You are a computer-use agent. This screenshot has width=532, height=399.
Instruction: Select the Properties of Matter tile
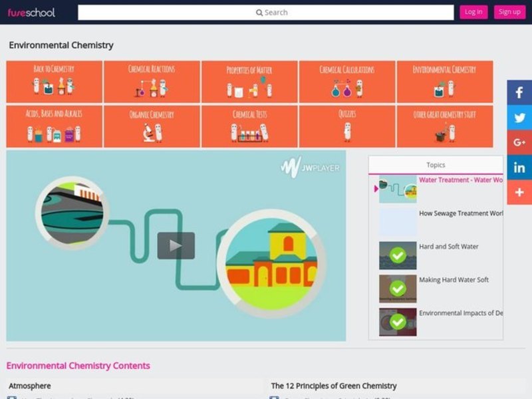click(249, 82)
